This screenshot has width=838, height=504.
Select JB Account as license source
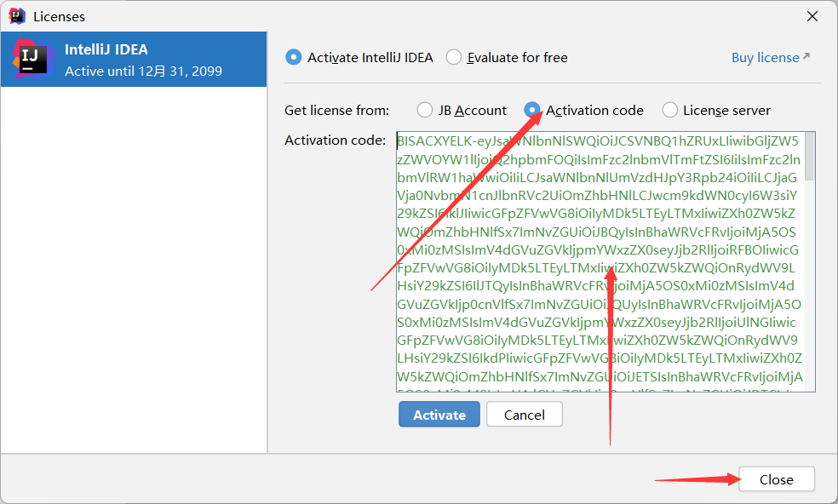pos(425,110)
